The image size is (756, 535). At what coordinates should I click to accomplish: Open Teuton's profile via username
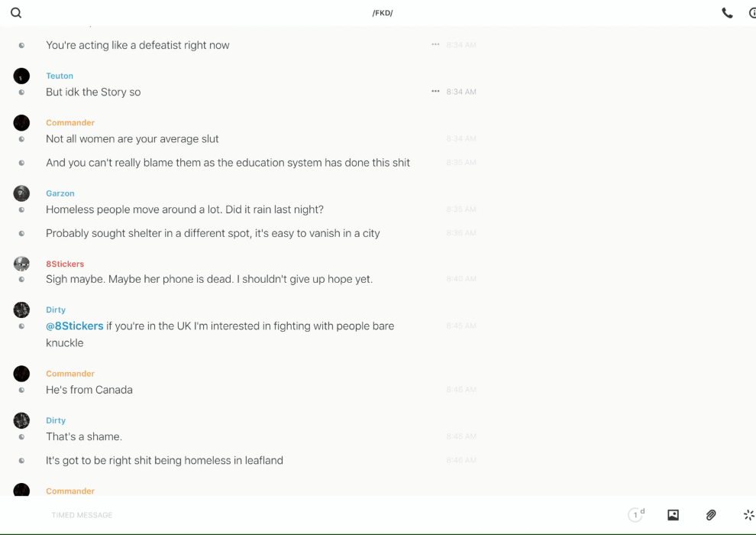point(60,76)
